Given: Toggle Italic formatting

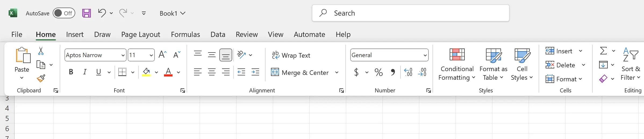Looking at the screenshot, I should 85,72.
